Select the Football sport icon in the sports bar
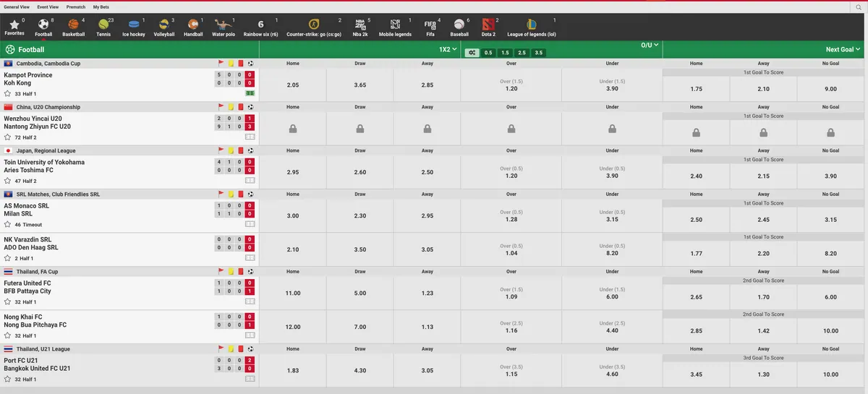Screen dimensions: 868x394 tap(43, 27)
